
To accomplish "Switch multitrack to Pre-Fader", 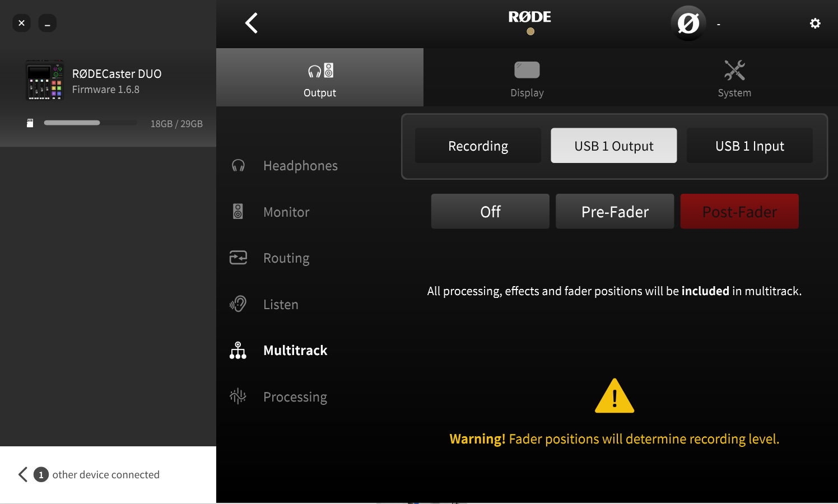I will coord(614,211).
